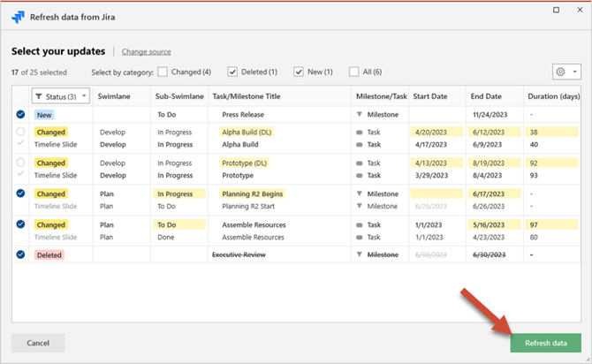The width and height of the screenshot is (592, 364).
Task: Expand the Status (3) filter dropdown
Action: tap(83, 95)
